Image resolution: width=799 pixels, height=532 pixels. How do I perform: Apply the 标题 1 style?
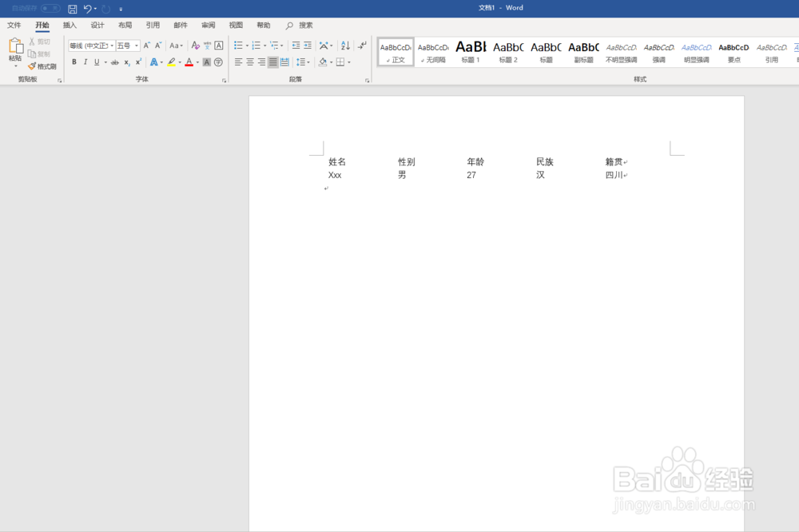(471, 51)
